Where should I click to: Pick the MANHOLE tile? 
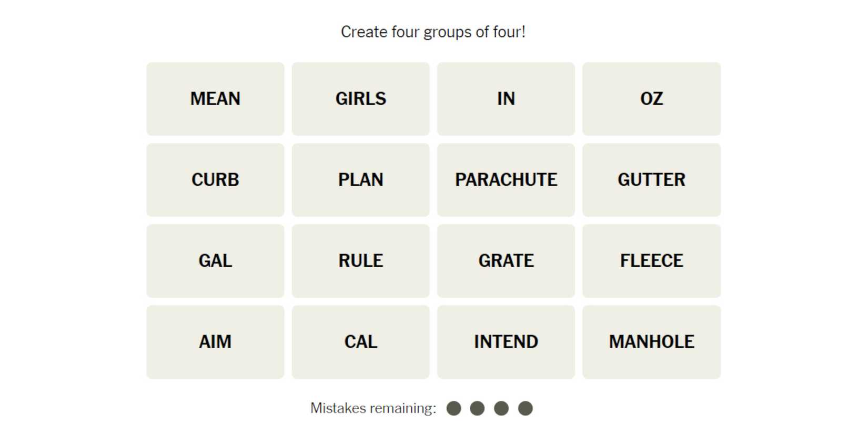click(x=651, y=342)
